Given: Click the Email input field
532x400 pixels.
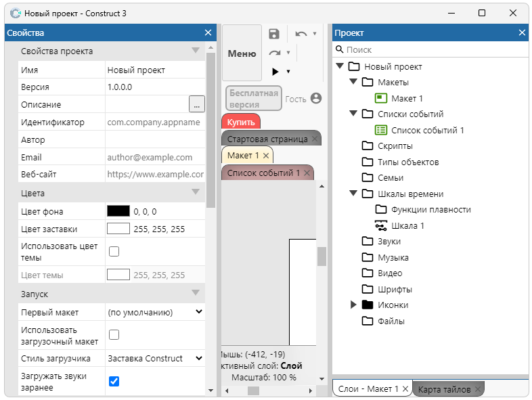Looking at the screenshot, I should coord(155,157).
